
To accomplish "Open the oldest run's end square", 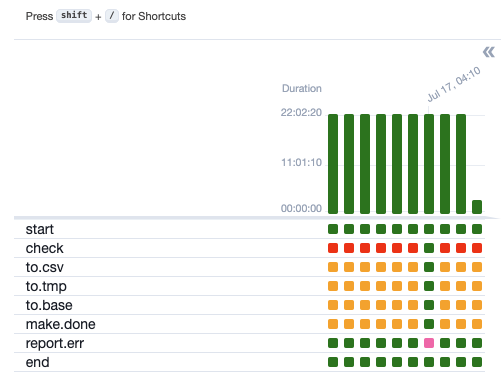I will click(x=333, y=362).
